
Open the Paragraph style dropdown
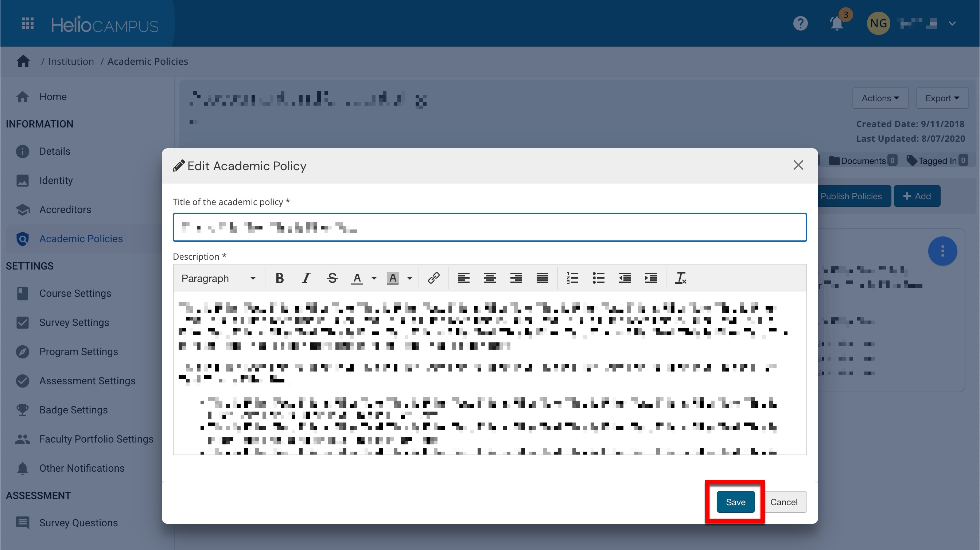coord(218,278)
